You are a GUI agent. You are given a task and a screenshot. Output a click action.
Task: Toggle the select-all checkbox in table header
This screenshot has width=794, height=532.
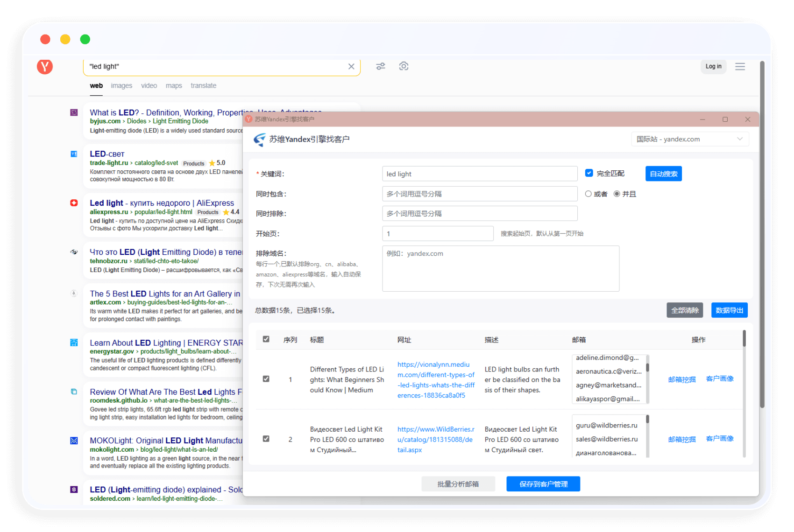click(x=266, y=339)
